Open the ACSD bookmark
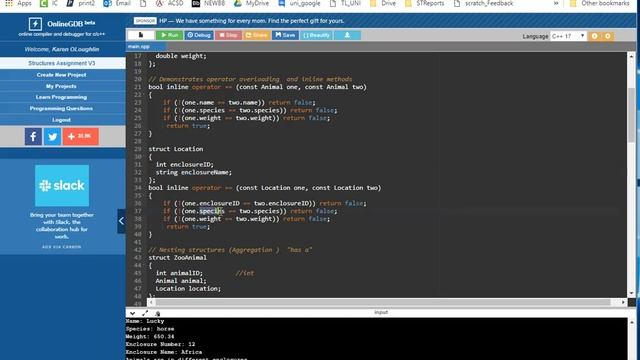640x360 pixels. 169,3
